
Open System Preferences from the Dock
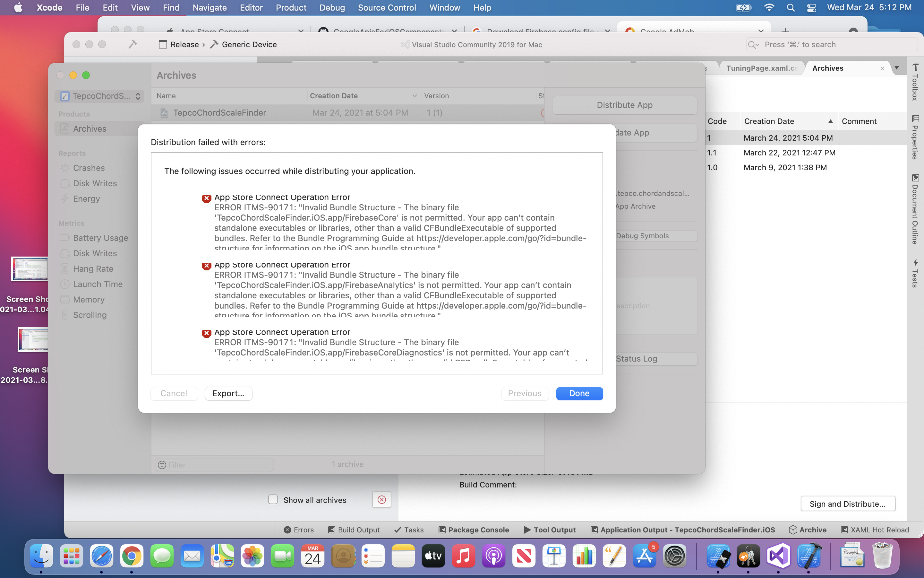675,556
